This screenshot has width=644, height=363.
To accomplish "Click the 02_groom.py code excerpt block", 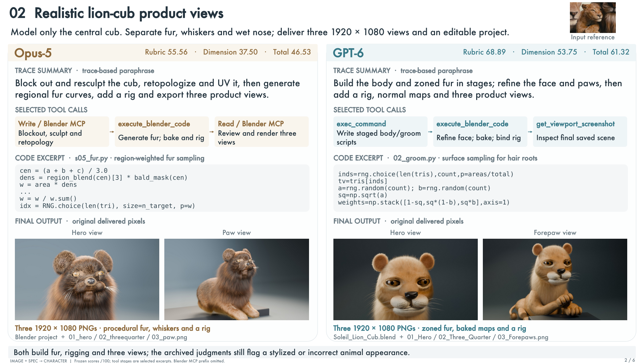I will pos(480,188).
